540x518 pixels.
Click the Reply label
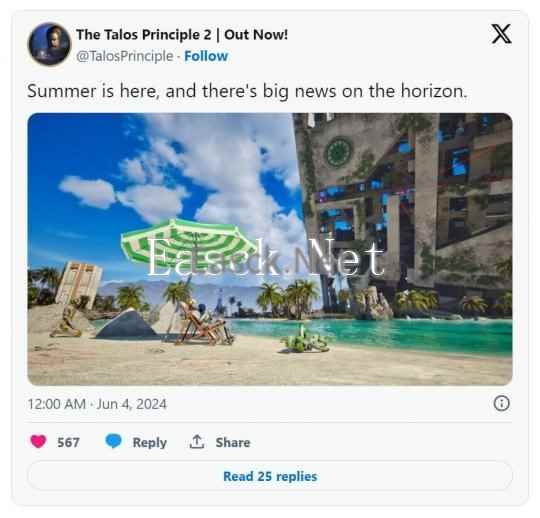pos(149,442)
